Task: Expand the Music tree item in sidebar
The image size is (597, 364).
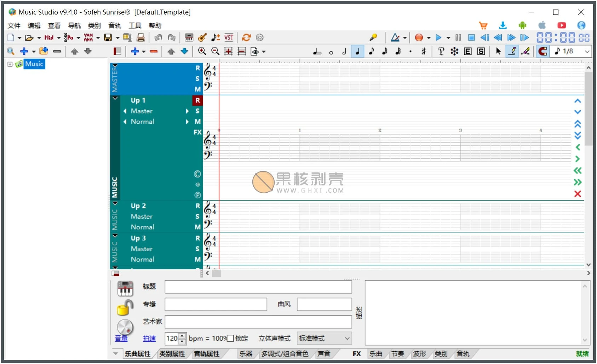Action: point(10,64)
